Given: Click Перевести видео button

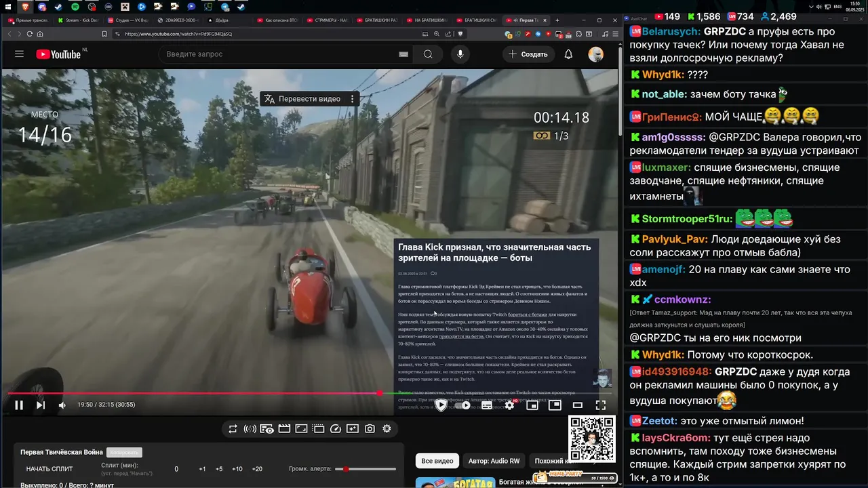Looking at the screenshot, I should click(x=302, y=99).
